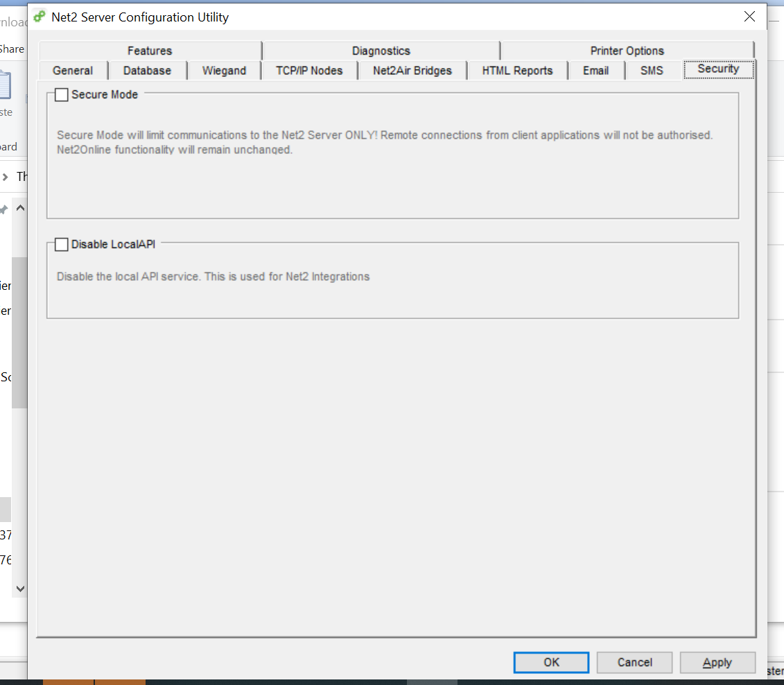The height and width of the screenshot is (685, 784).
Task: Close the Net2 Server Configuration Utility window
Action: 749,17
